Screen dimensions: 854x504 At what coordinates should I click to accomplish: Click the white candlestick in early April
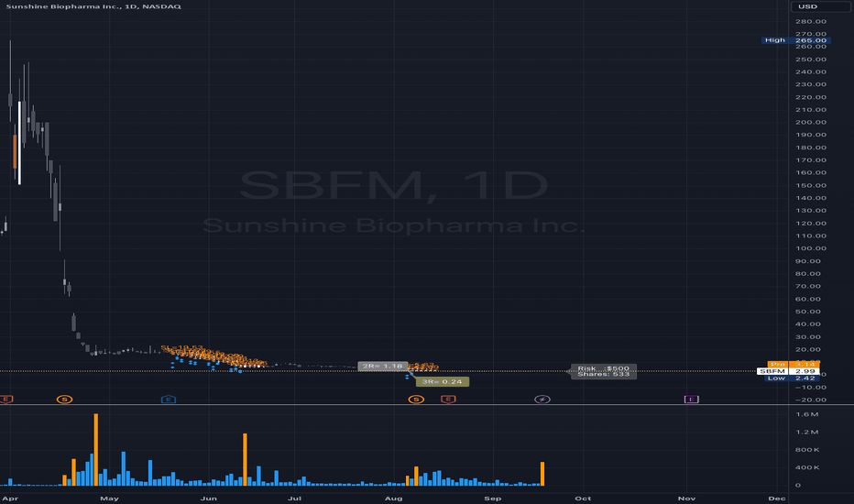(19, 143)
